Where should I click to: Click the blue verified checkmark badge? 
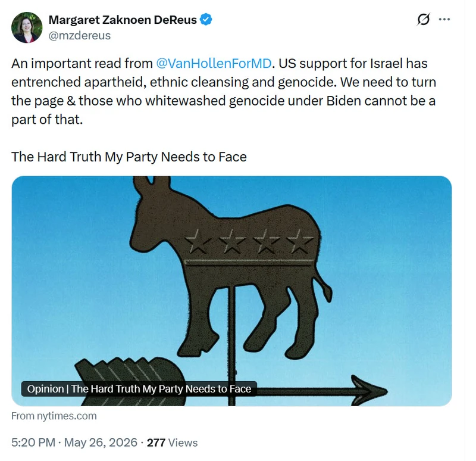click(206, 20)
